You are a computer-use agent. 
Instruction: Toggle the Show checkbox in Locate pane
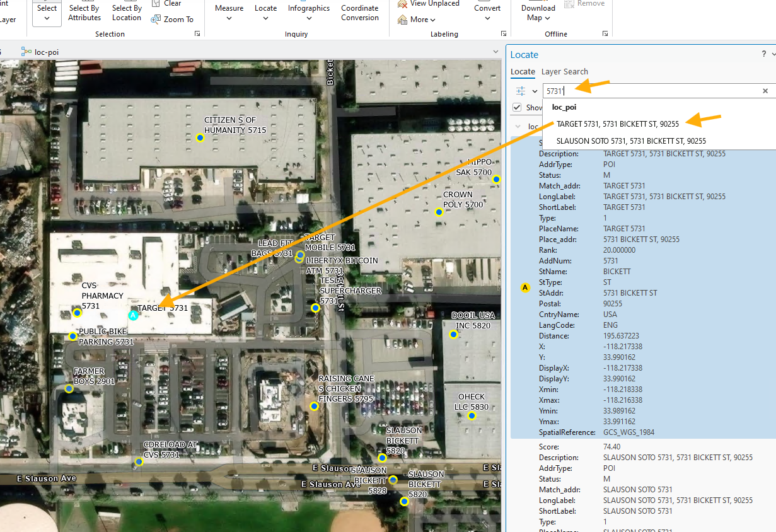[x=518, y=108]
